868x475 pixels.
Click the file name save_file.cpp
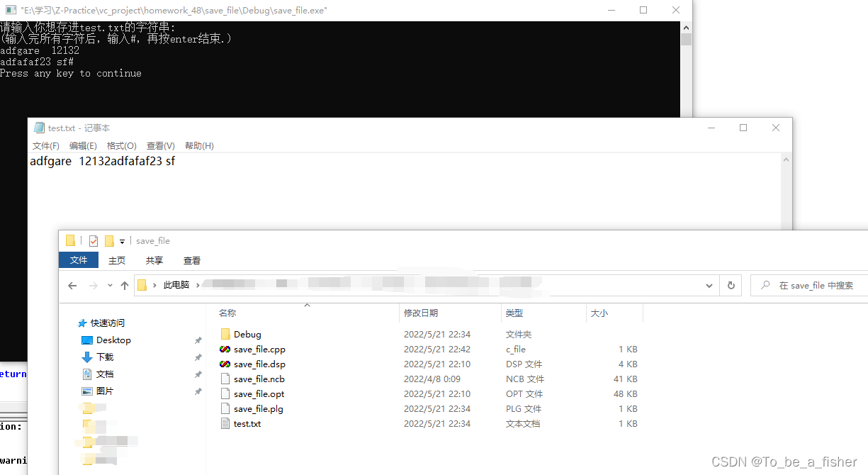[259, 349]
